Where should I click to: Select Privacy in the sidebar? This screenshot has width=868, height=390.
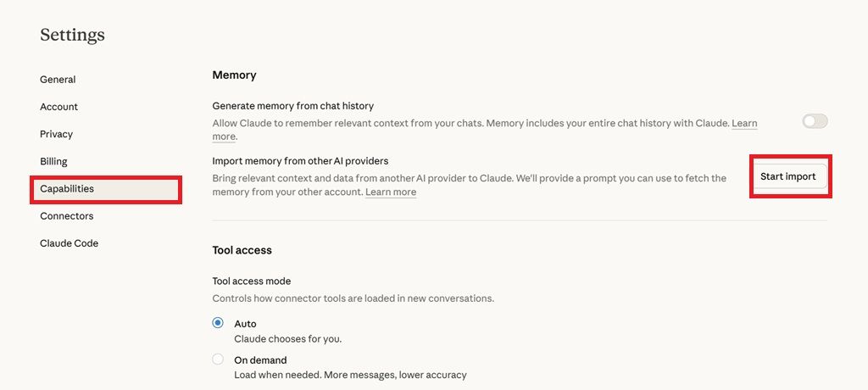click(56, 134)
